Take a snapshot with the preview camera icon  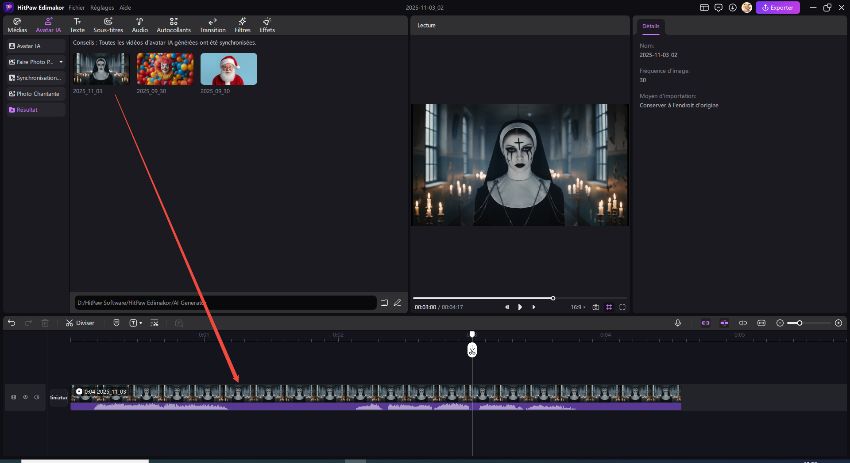coord(596,307)
